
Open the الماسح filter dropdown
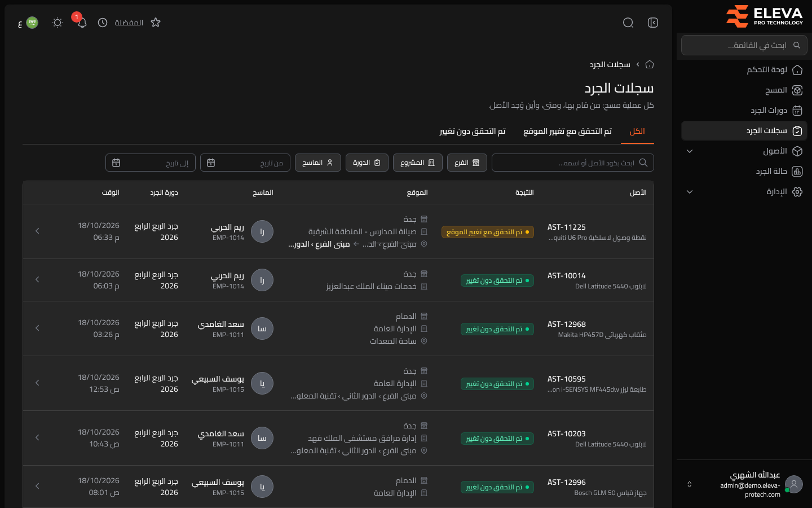pos(318,163)
